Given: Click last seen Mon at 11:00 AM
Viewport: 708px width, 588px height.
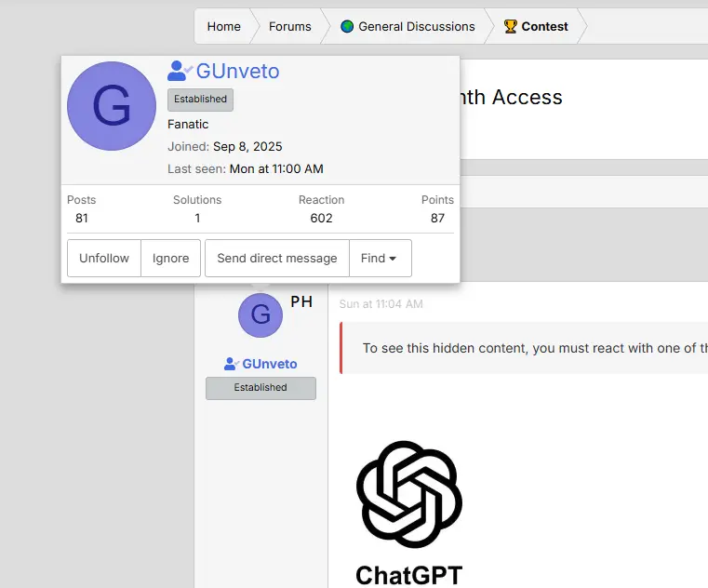Looking at the screenshot, I should [276, 169].
